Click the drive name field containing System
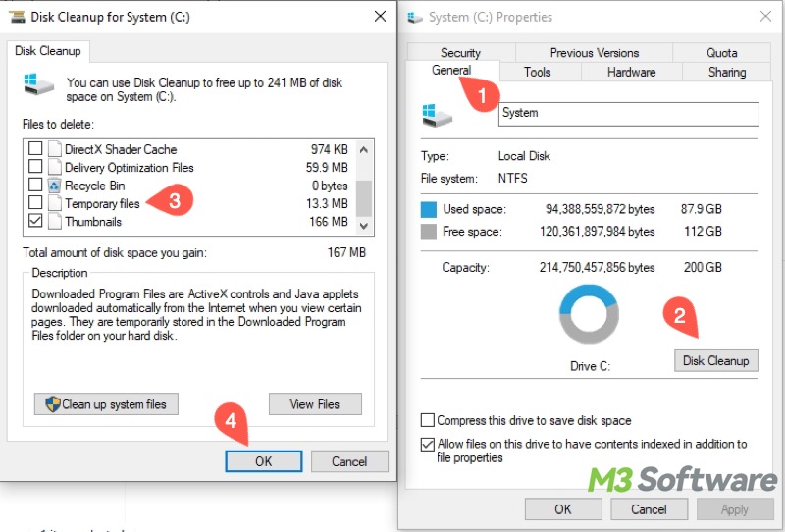 [x=628, y=114]
